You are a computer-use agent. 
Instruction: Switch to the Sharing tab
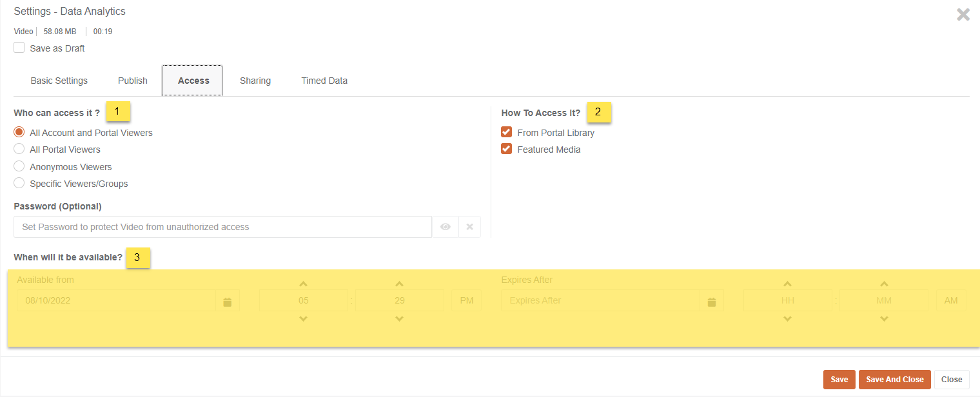click(255, 81)
